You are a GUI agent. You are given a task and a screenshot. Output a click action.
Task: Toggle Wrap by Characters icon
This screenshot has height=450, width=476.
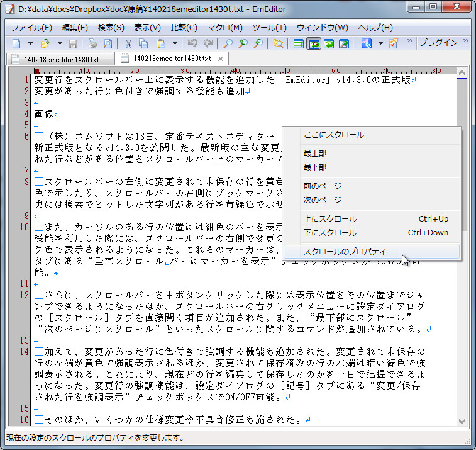[x=314, y=44]
